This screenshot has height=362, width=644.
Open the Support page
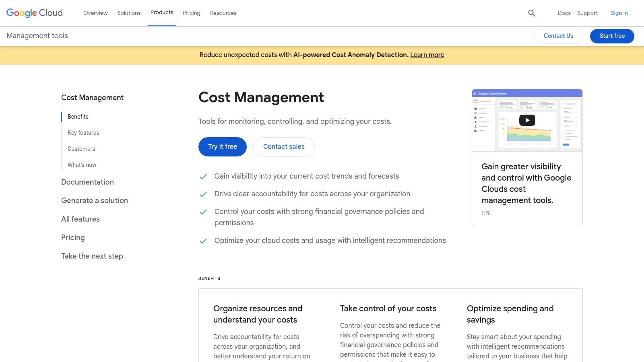coord(587,13)
